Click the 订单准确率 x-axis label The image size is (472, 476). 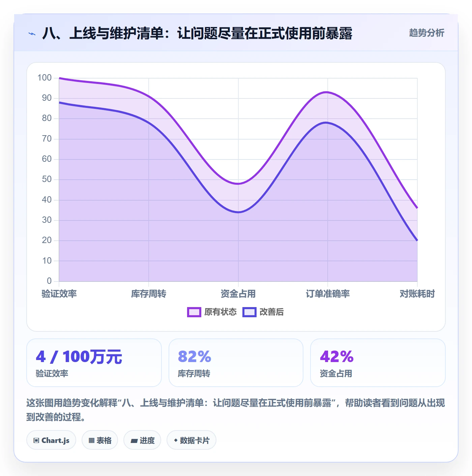pos(328,294)
